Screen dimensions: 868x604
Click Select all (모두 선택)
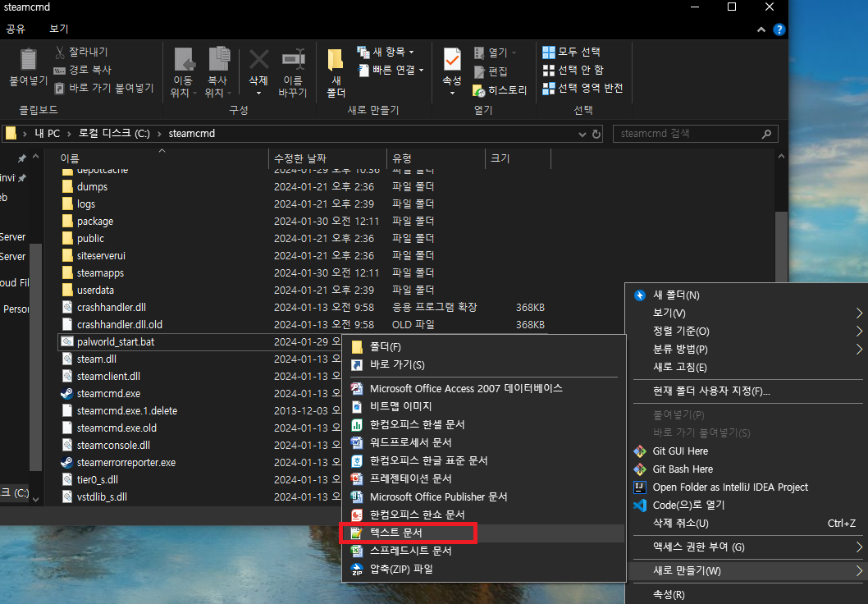[x=572, y=52]
